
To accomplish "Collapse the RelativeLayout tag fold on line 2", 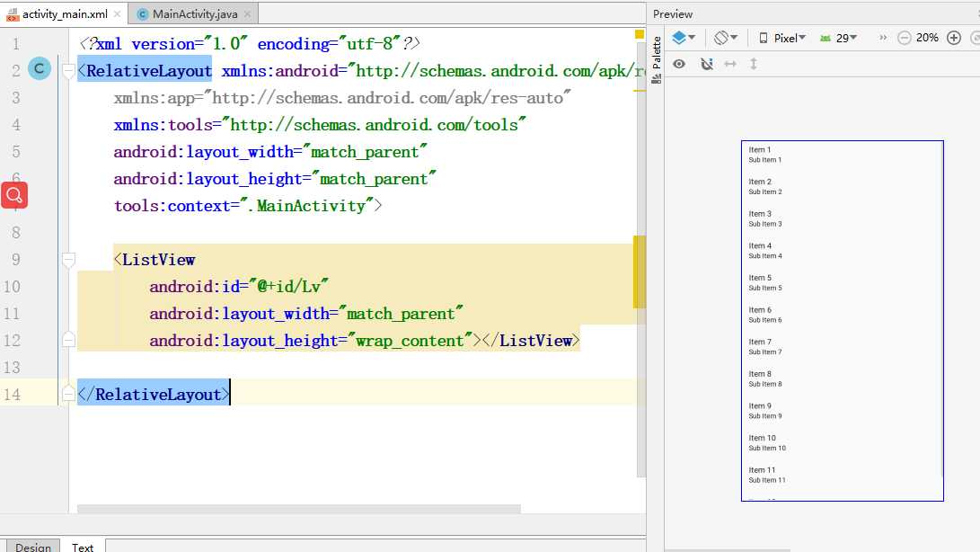I will pos(69,71).
